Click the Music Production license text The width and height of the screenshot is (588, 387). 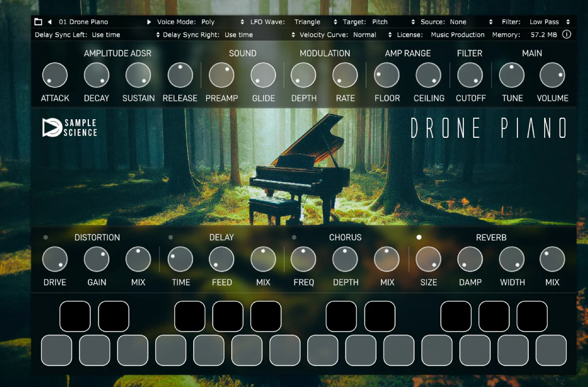point(458,35)
